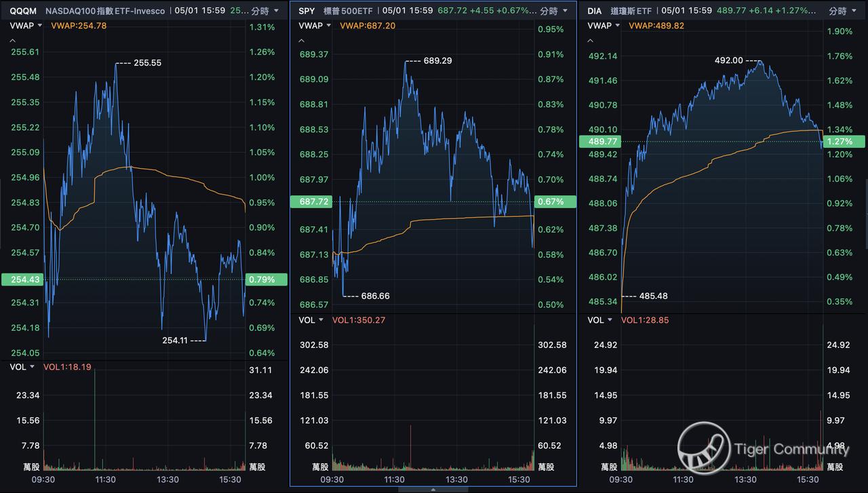The height and width of the screenshot is (493, 868).
Task: Click the 689.29 intraday high marker
Action: pos(437,60)
